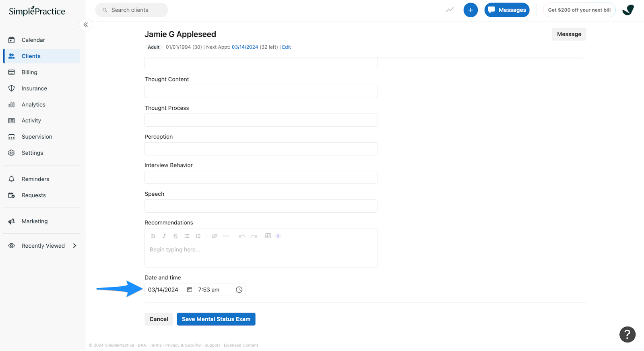
Task: Click the Insurance shield icon
Action: click(12, 88)
